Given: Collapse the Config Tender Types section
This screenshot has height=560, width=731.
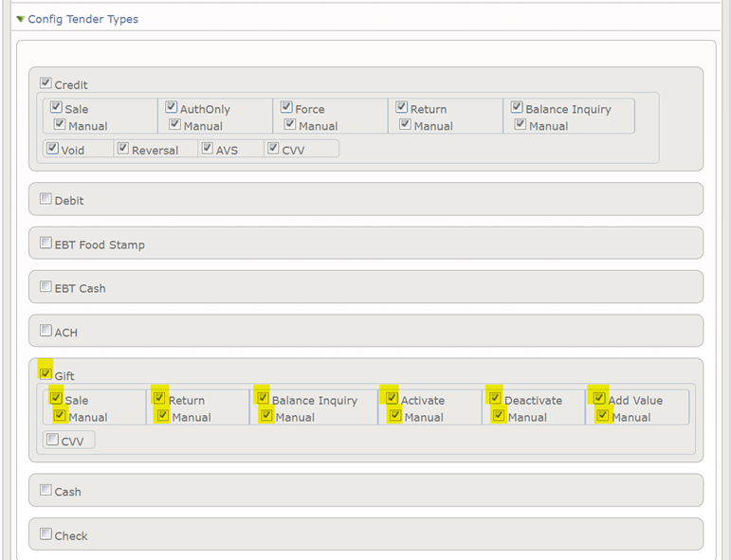Looking at the screenshot, I should click(x=21, y=19).
